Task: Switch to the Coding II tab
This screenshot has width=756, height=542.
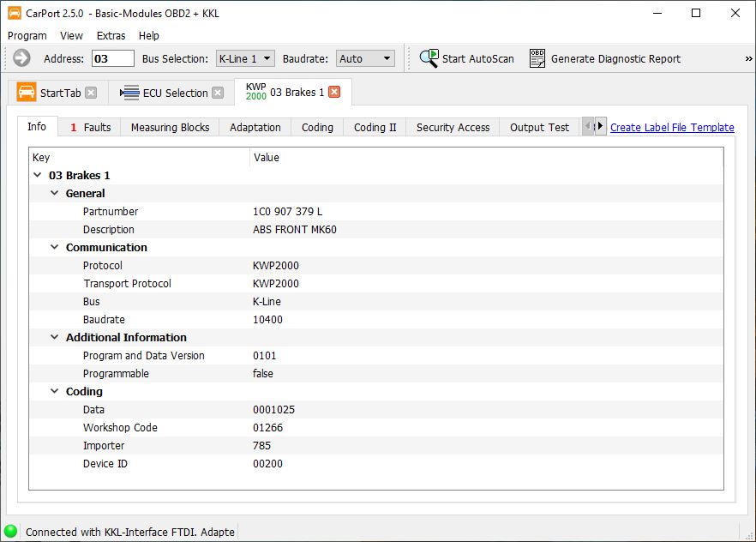Action: click(375, 127)
